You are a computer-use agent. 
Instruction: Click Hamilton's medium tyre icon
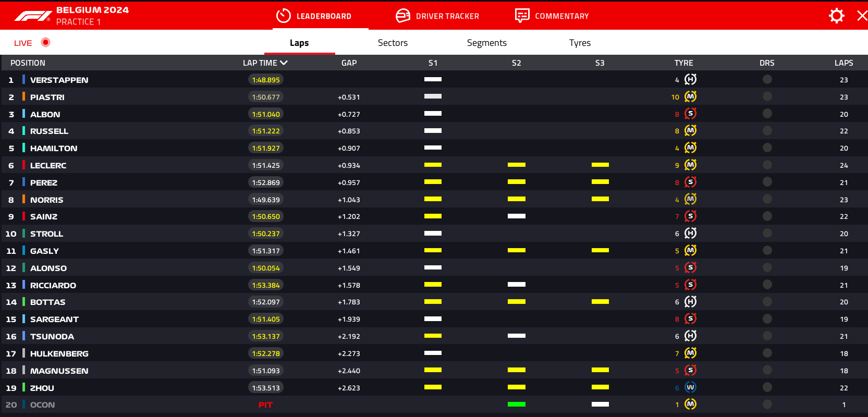coord(690,148)
